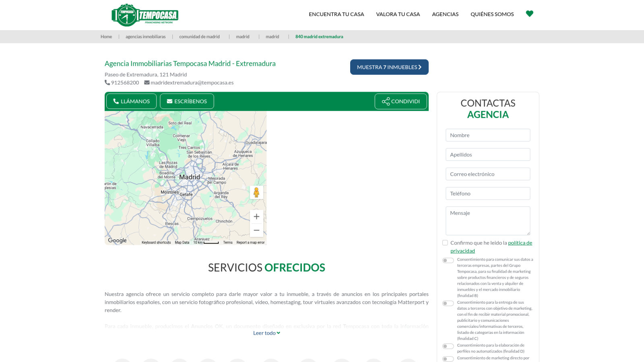The width and height of the screenshot is (644, 362).
Task: Toggle direct marketing consent switch
Action: (x=448, y=359)
